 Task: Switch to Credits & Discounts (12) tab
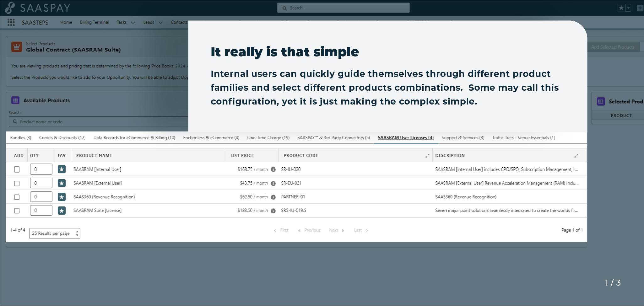(x=62, y=137)
